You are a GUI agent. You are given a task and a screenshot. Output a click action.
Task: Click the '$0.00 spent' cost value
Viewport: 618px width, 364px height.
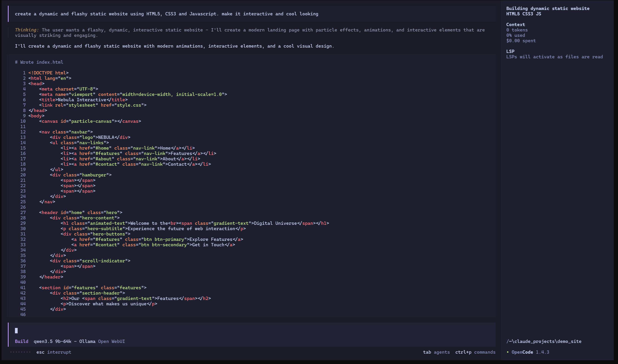521,41
